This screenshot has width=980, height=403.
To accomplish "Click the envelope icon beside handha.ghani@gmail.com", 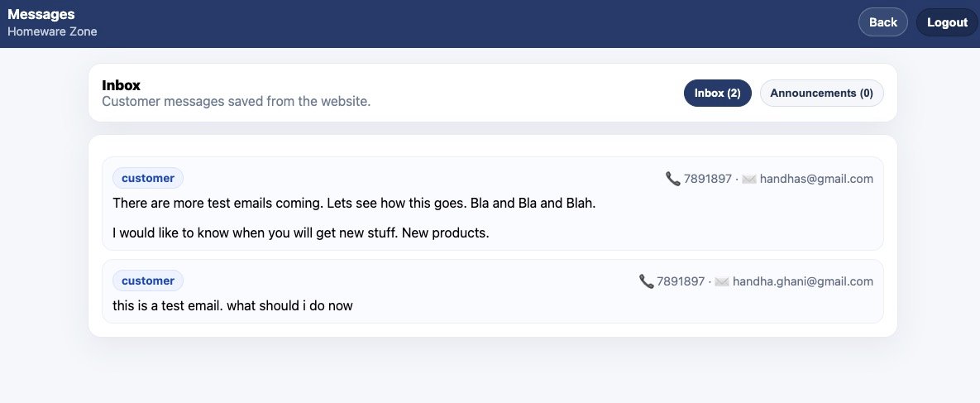I will [722, 281].
